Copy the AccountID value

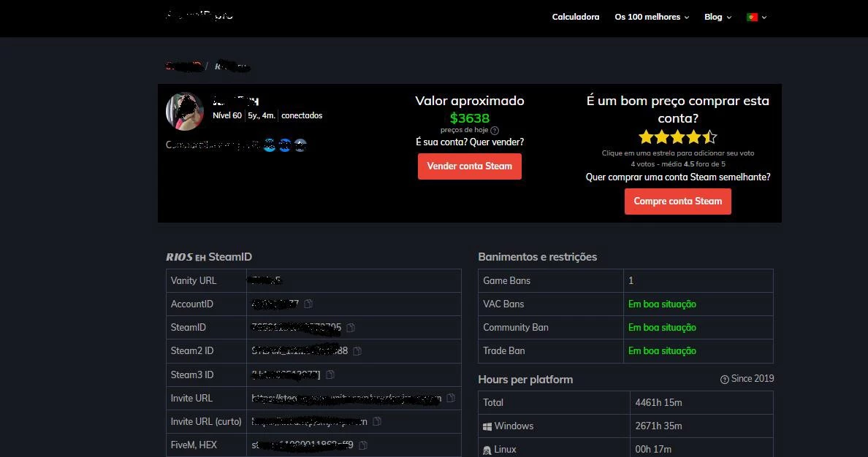pyautogui.click(x=308, y=304)
